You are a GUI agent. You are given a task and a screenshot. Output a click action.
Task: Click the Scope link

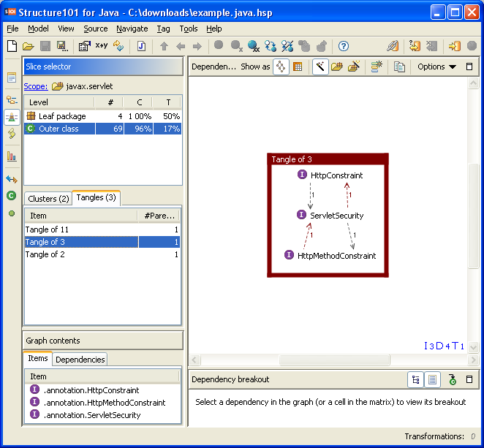[x=36, y=86]
